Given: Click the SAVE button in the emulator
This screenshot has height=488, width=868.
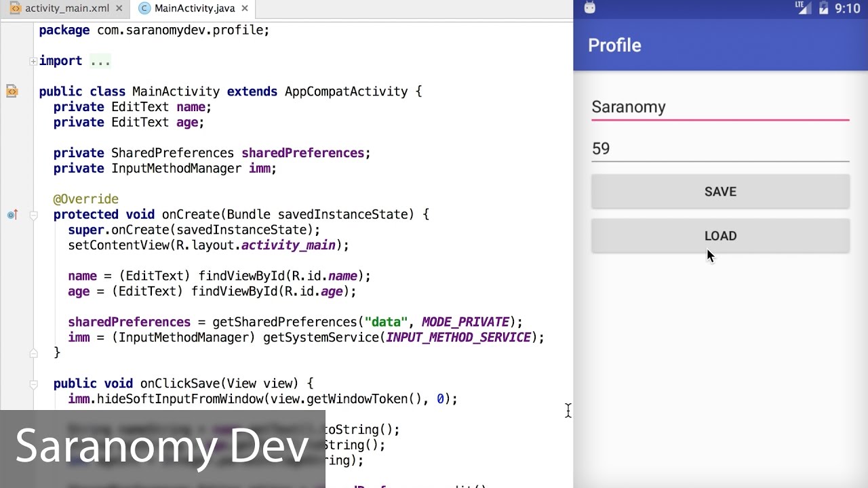Looking at the screenshot, I should [720, 192].
